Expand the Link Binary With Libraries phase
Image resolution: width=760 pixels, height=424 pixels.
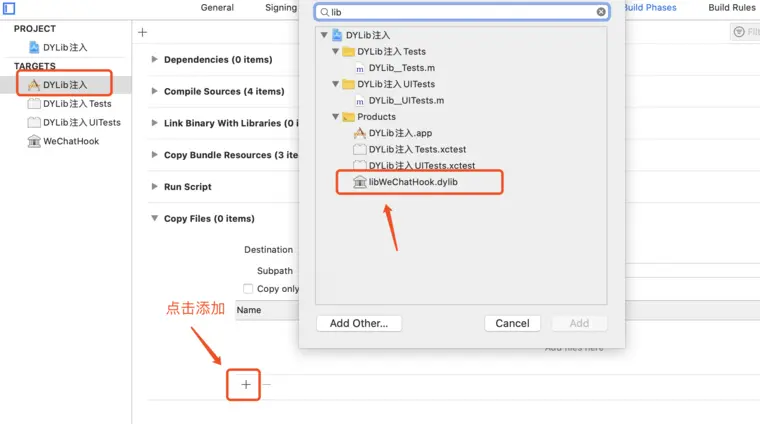coord(154,123)
